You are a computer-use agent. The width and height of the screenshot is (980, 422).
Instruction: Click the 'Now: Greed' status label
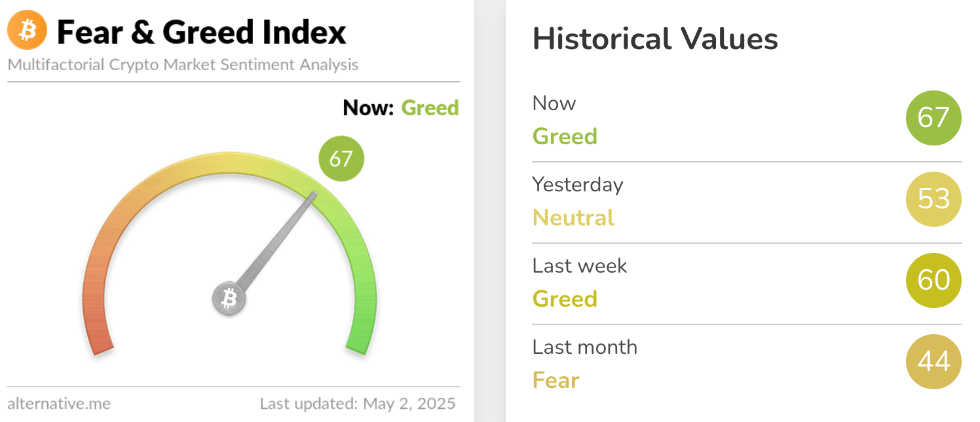[x=400, y=107]
